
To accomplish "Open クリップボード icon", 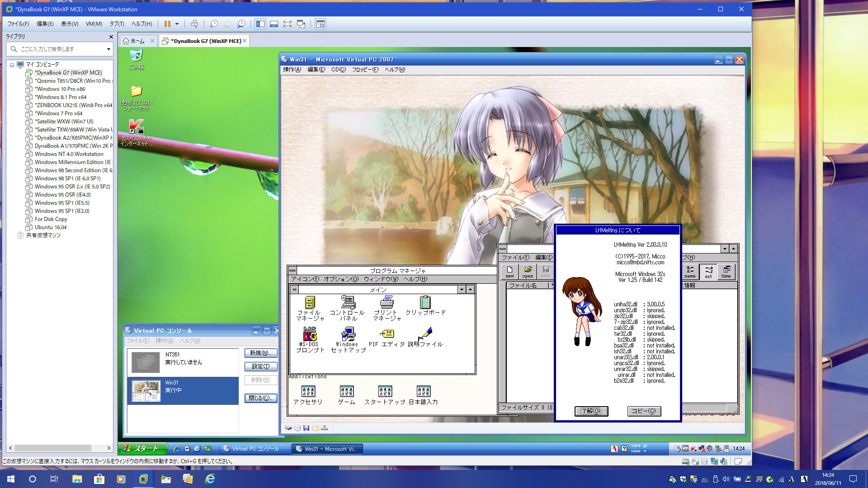I will coord(425,305).
